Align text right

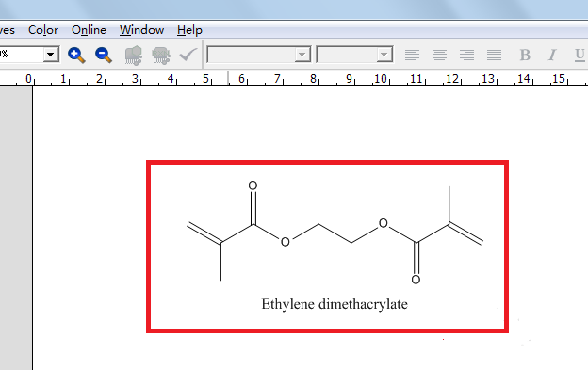click(466, 55)
